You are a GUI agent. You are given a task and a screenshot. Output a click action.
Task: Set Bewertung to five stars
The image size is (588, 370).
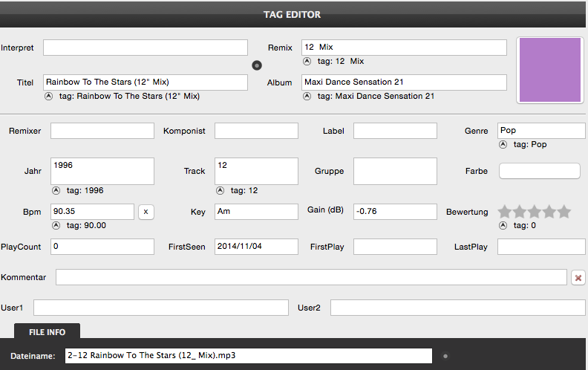[563, 212]
